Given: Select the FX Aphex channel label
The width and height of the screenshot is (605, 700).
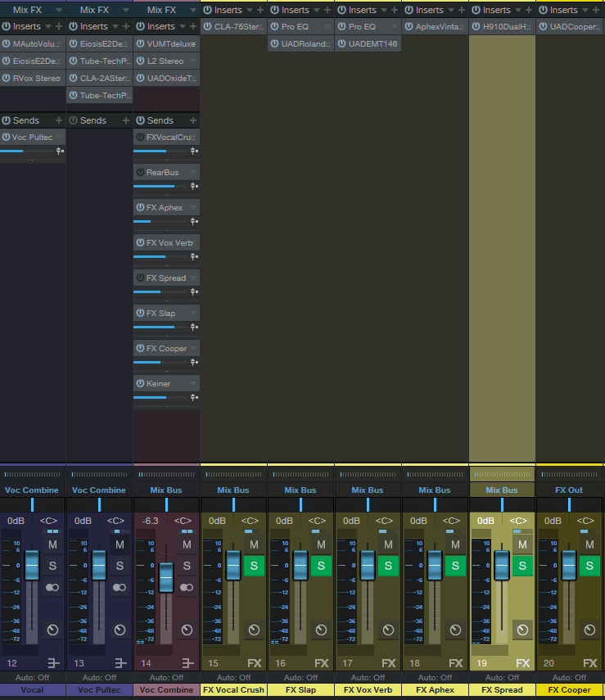Looking at the screenshot, I should coord(436,689).
